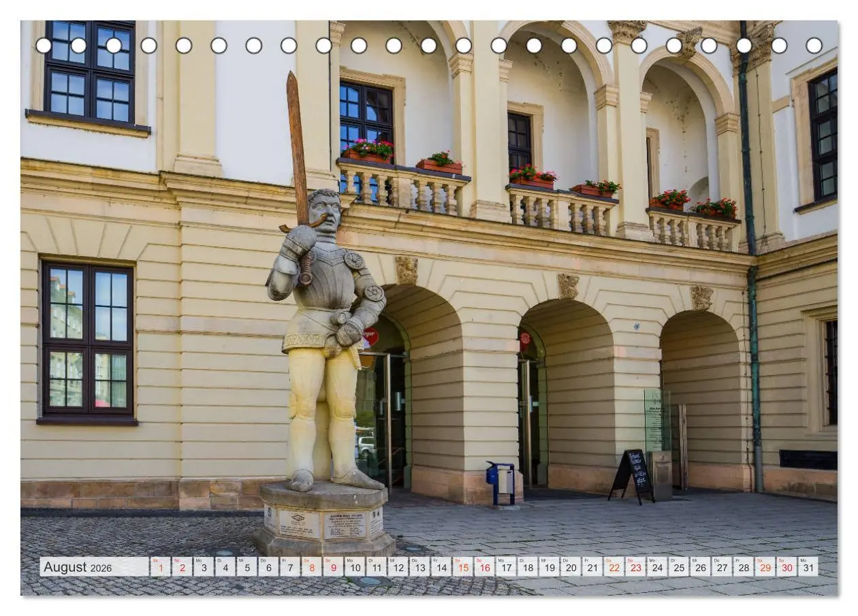Viewport: 858px width, 616px height.
Task: Select red weekend date 15
Action: (x=463, y=566)
